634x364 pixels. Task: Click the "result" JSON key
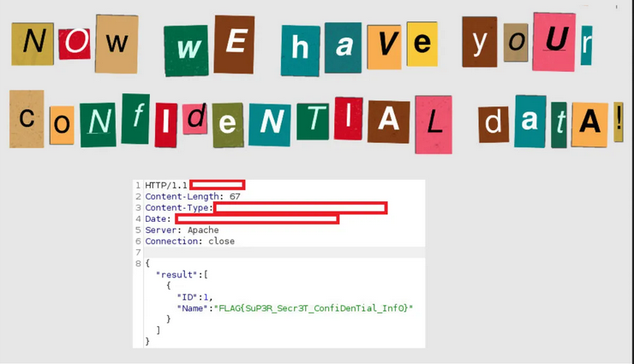(x=176, y=274)
